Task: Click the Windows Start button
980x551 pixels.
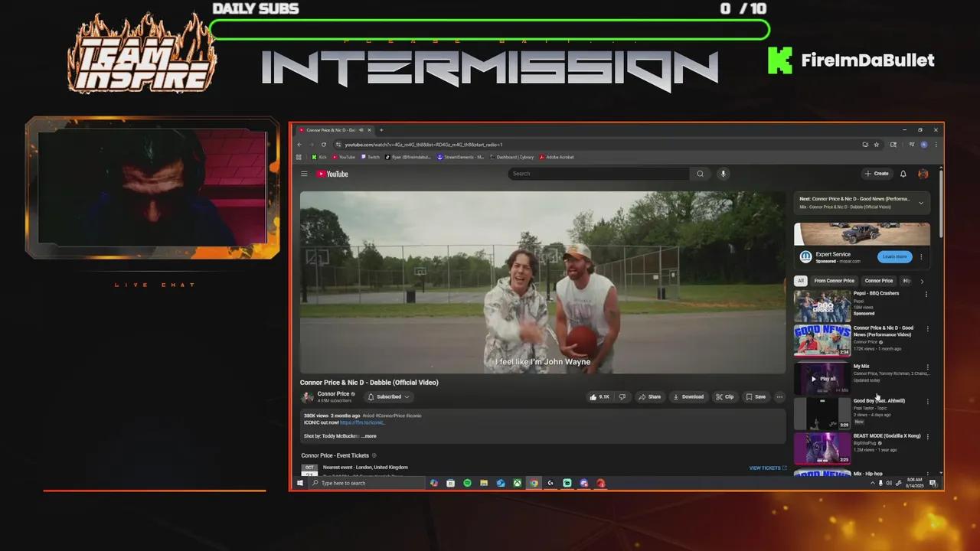Action: 300,483
